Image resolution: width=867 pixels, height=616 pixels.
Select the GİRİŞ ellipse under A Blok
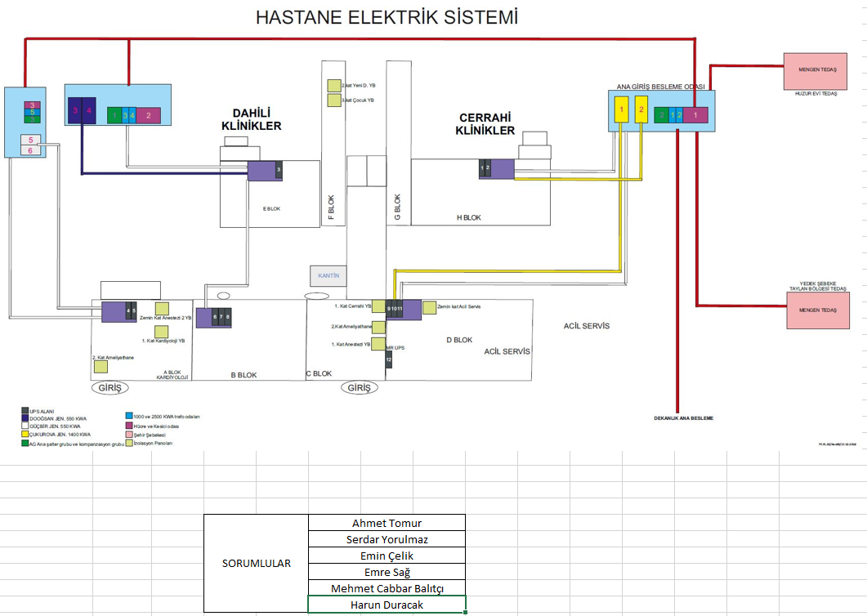point(111,388)
